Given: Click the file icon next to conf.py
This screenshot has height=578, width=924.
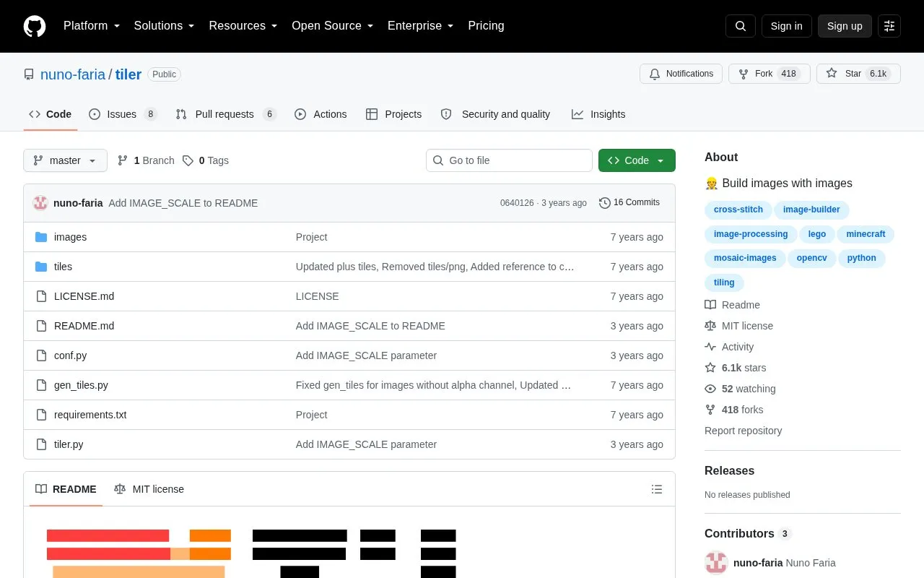Looking at the screenshot, I should coord(41,355).
